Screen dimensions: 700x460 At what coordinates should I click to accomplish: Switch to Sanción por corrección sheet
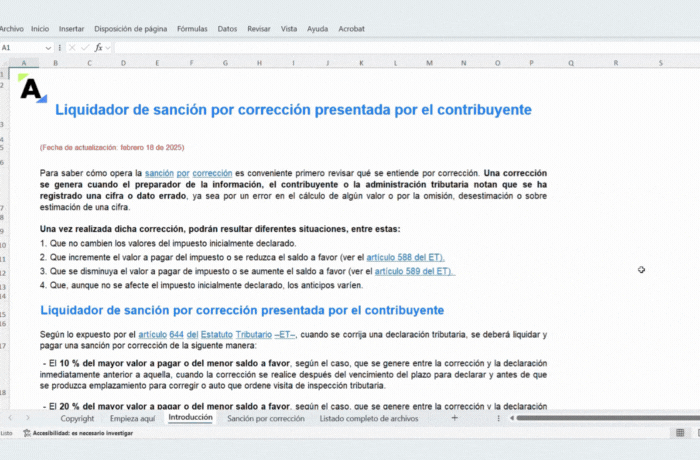(x=266, y=418)
